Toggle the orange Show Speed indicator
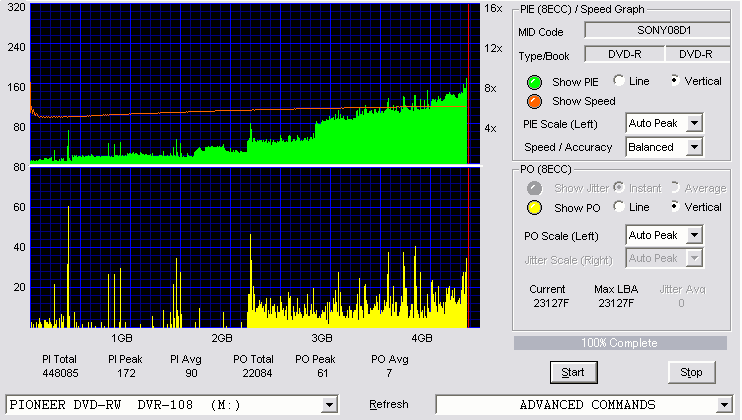The width and height of the screenshot is (742, 420). 534,101
